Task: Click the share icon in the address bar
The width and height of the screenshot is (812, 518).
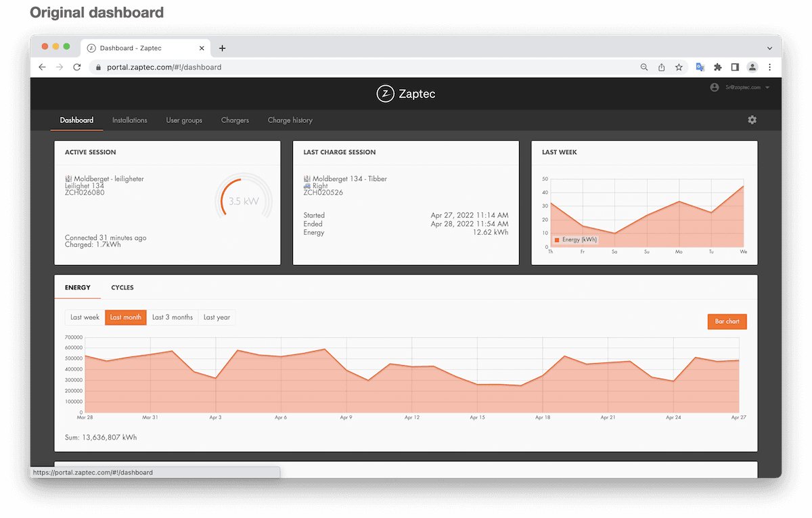Action: (x=662, y=67)
